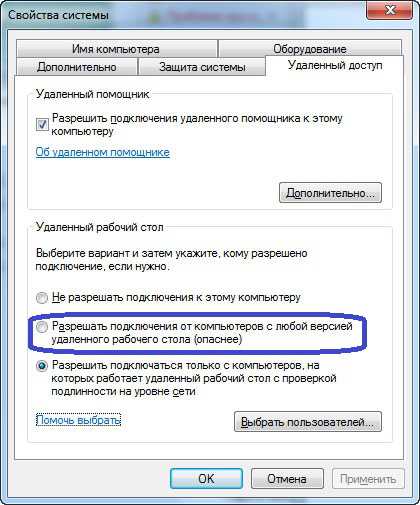Open the Выбрать пользователей... dialog button
This screenshot has height=505, width=420.
pyautogui.click(x=308, y=422)
